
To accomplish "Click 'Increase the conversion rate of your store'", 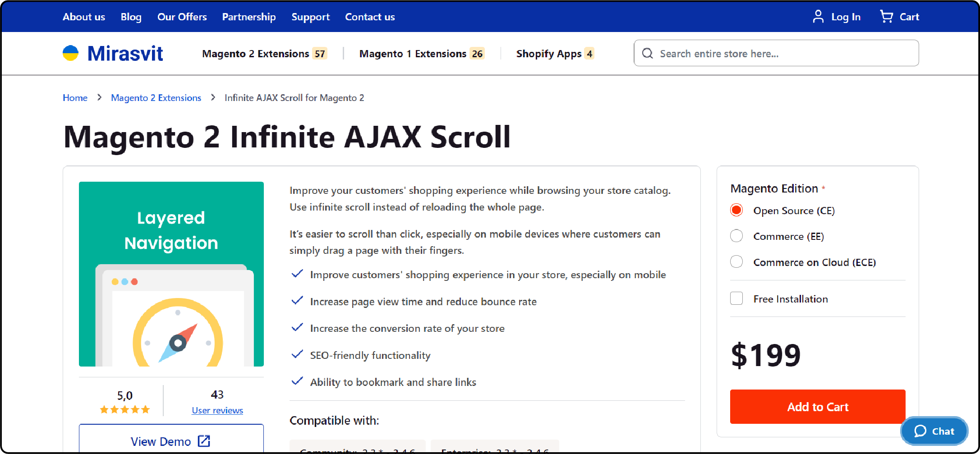I will [x=407, y=328].
